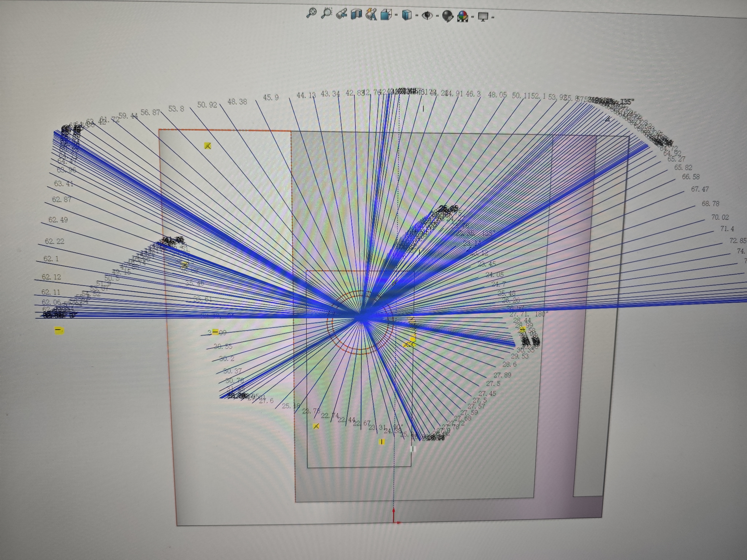Viewport: 747px width, 560px height.
Task: Expand the arrow beside Display Style
Action: click(417, 15)
